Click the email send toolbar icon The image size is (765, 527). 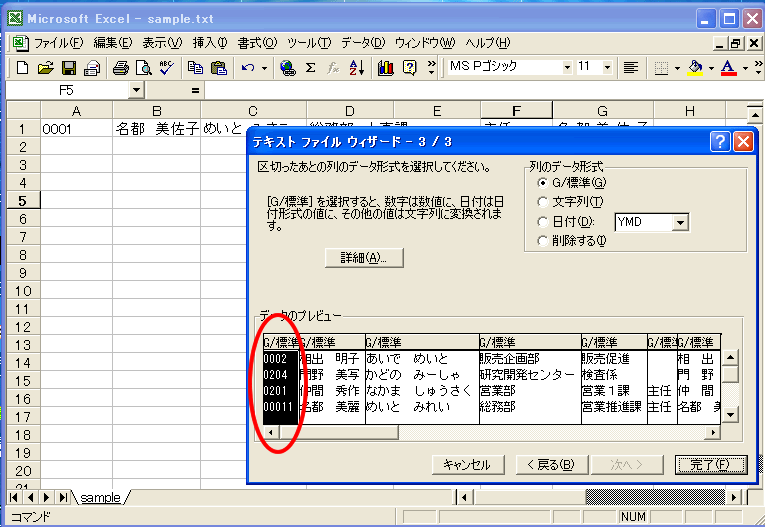coord(92,68)
